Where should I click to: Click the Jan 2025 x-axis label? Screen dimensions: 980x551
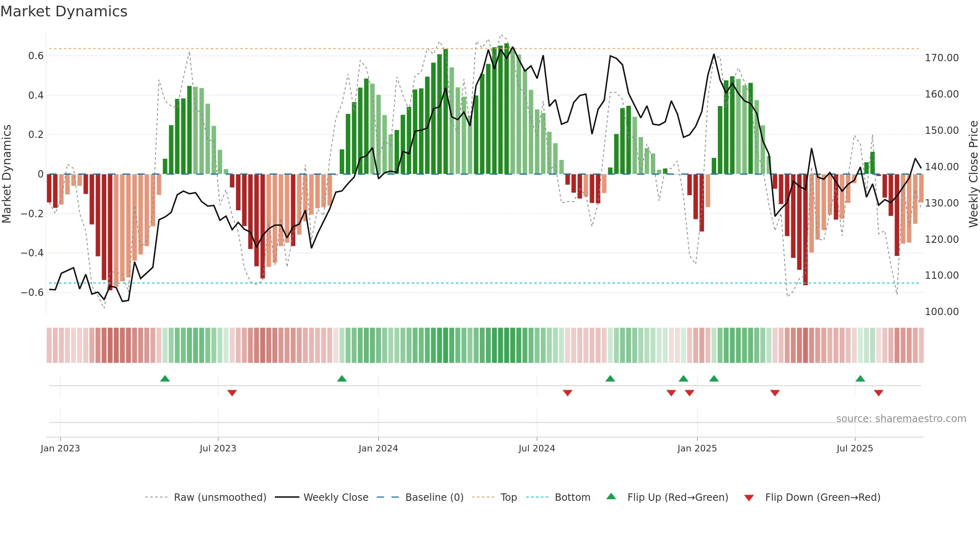(x=697, y=448)
